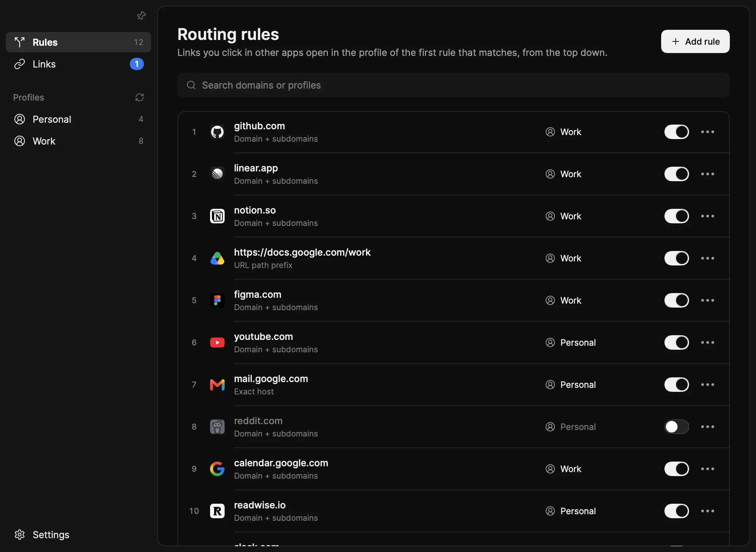The width and height of the screenshot is (756, 552).
Task: Toggle off the youtube.com rule
Action: click(x=677, y=342)
